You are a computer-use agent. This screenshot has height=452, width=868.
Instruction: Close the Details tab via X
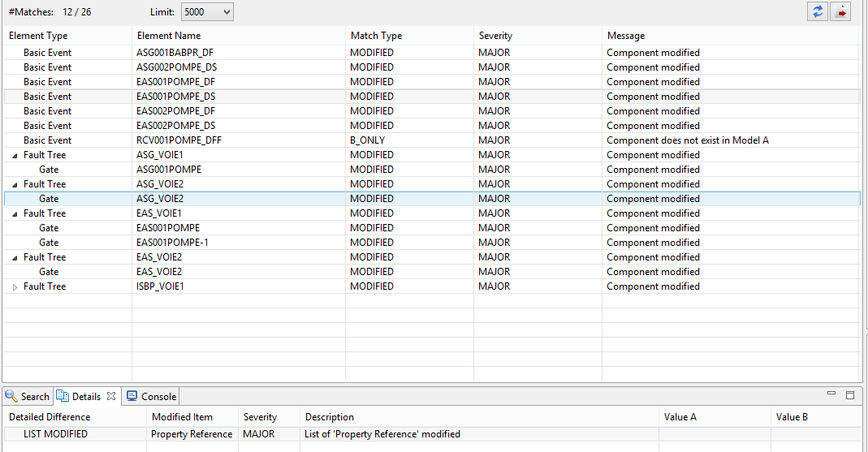[111, 396]
